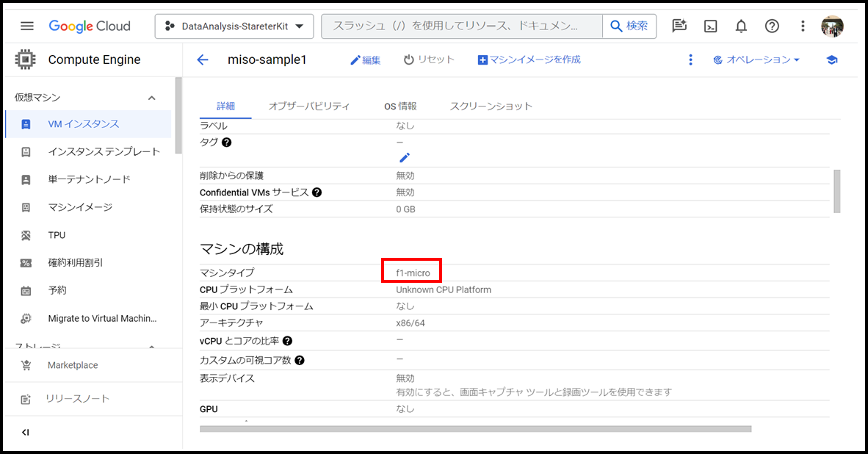Open インスタンス テンプレート in the sidebar
The height and width of the screenshot is (454, 868).
(104, 152)
